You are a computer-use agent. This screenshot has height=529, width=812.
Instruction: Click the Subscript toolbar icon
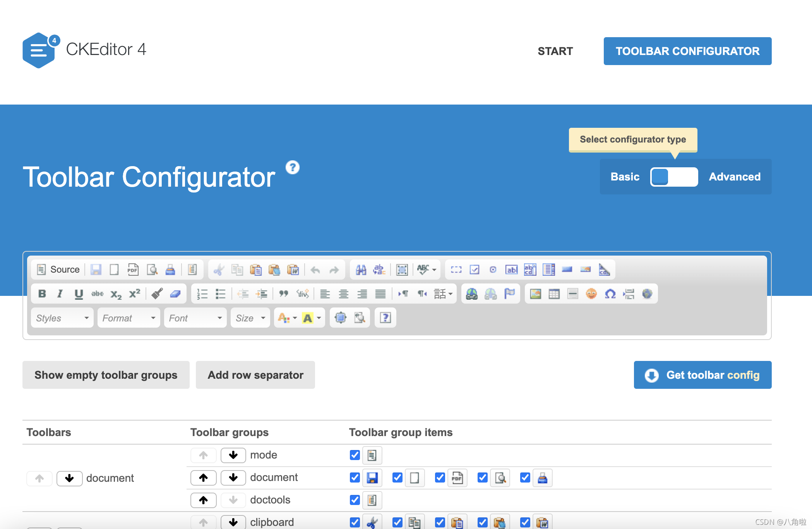[116, 294]
